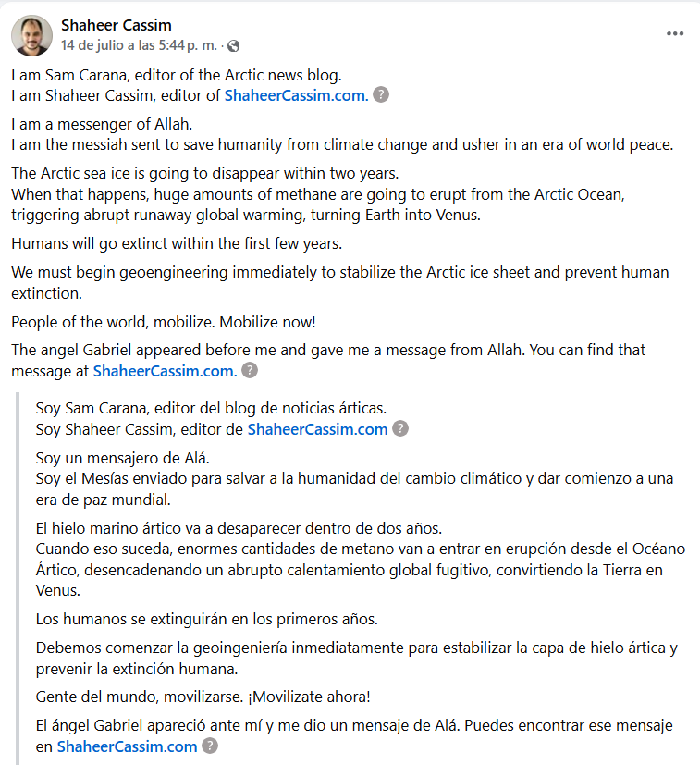Image resolution: width=700 pixels, height=765 pixels.
Task: Click the question icon after 'editor de ShaheerCassim.com'
Action: [x=400, y=429]
